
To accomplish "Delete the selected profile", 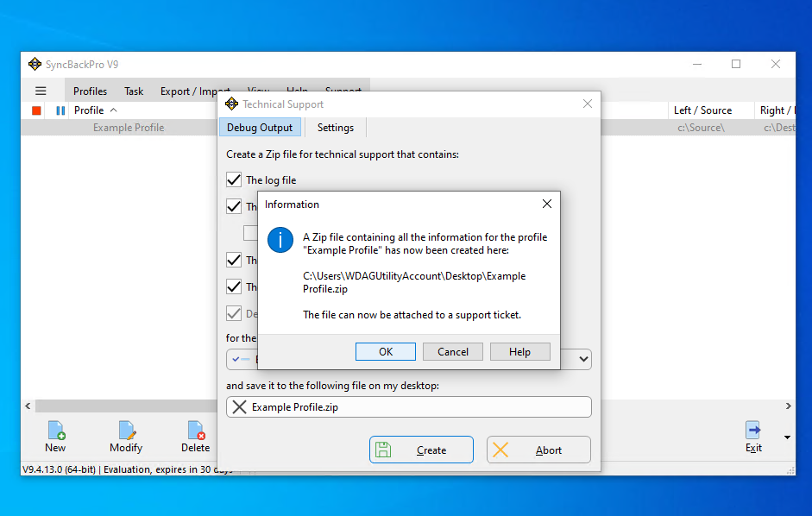I will [195, 437].
